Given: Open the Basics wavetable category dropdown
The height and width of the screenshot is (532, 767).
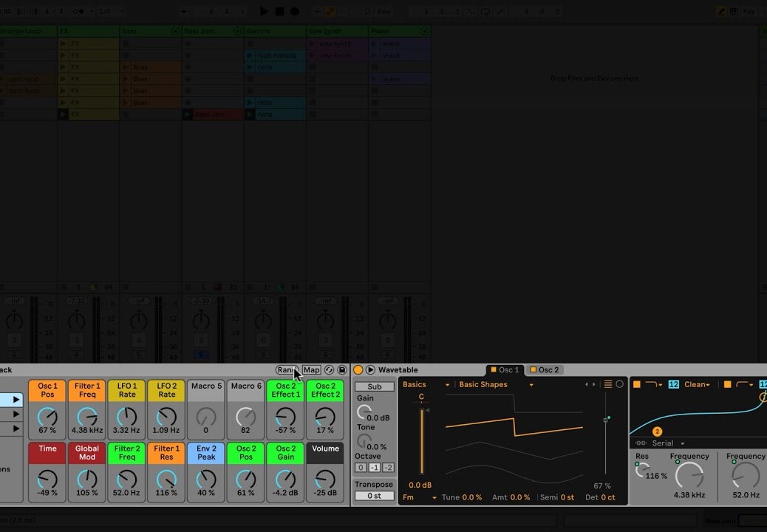Looking at the screenshot, I should point(426,384).
